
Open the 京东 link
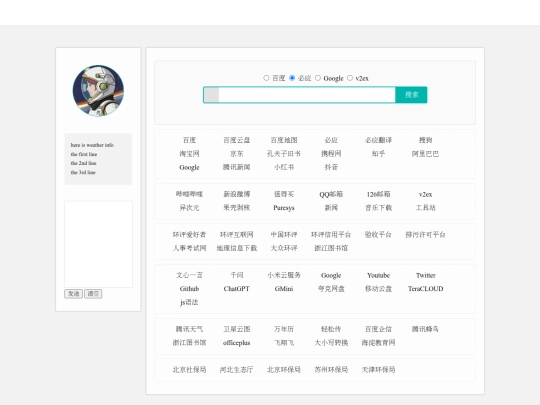click(x=237, y=154)
